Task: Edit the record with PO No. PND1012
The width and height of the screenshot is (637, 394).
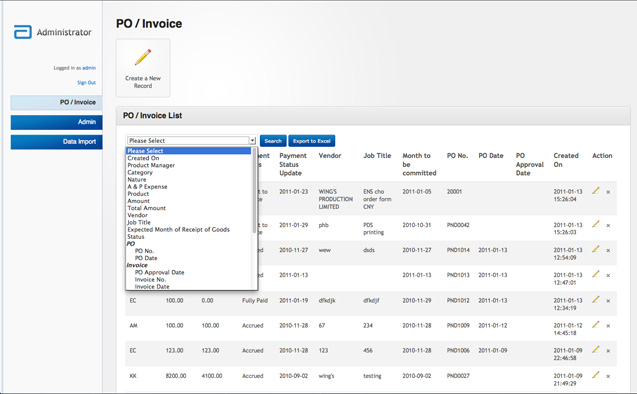Action: click(596, 299)
